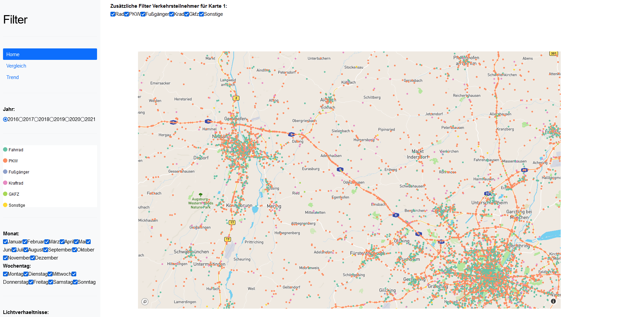The width and height of the screenshot is (644, 317).
Task: Click the map label Gilching
Action: click(387, 290)
